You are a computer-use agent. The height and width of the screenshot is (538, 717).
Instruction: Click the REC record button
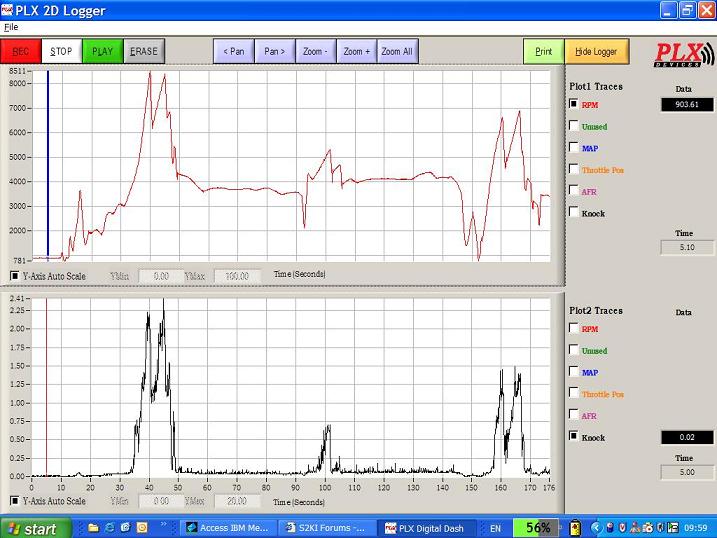21,51
